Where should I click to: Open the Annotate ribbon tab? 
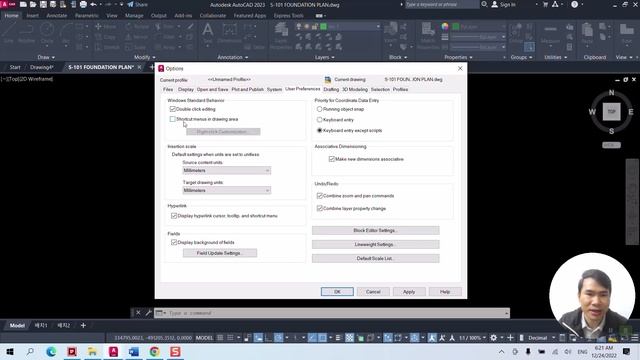tap(57, 16)
